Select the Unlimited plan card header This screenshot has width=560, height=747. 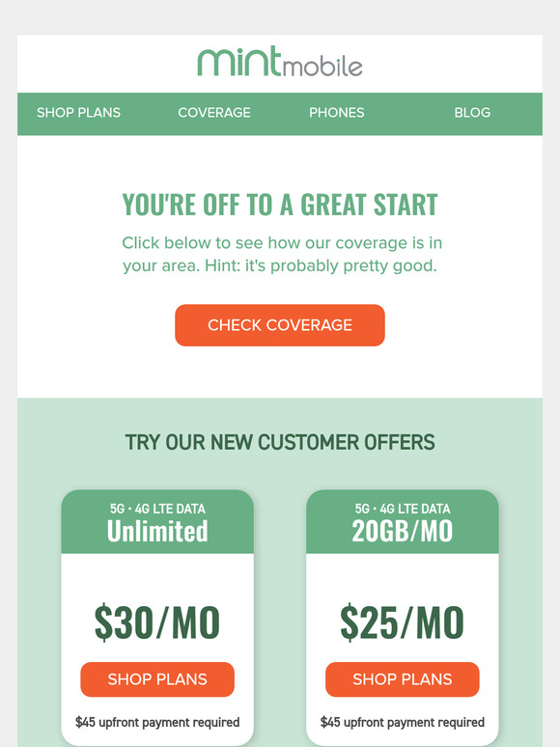tap(157, 522)
